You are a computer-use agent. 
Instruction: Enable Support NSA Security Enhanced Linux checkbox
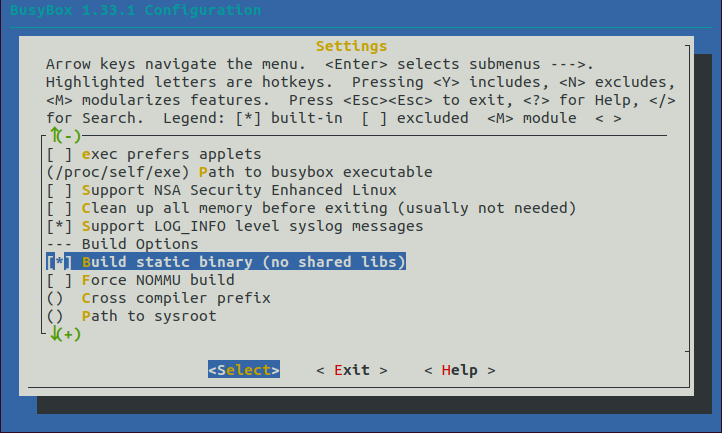tap(59, 190)
